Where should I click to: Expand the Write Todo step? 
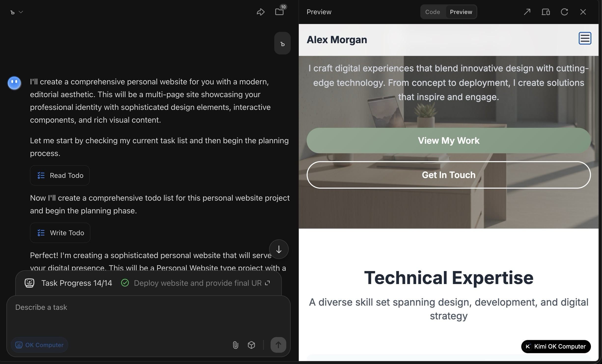60,233
